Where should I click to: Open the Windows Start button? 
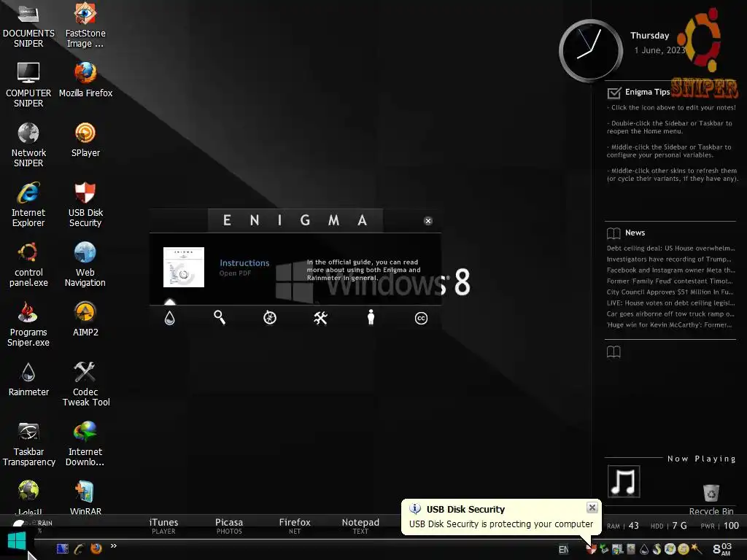click(17, 542)
